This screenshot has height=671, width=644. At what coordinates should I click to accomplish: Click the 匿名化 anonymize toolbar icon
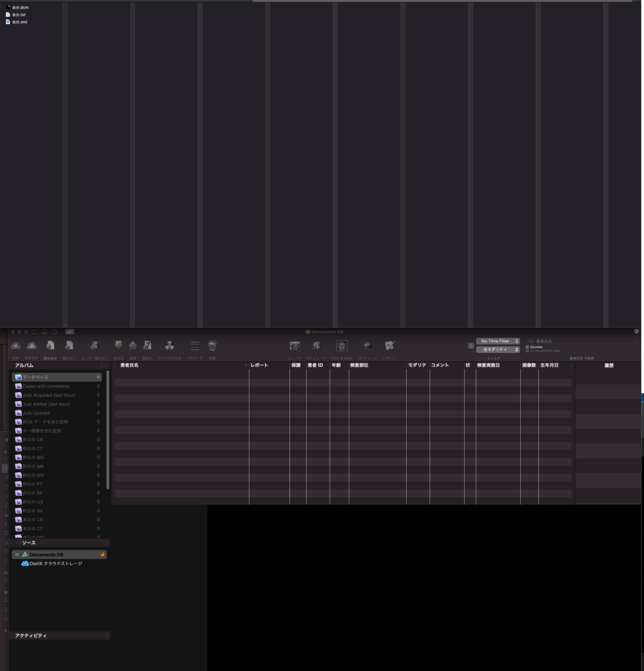[x=147, y=346]
